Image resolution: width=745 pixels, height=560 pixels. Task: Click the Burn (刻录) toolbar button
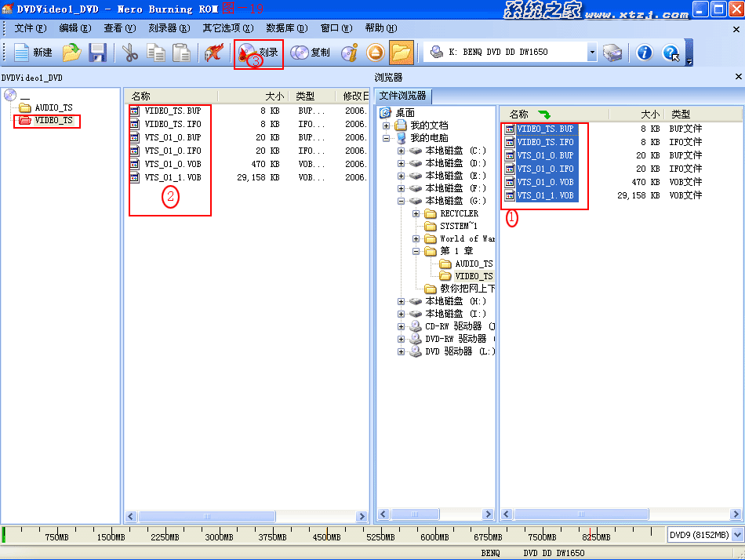(259, 53)
